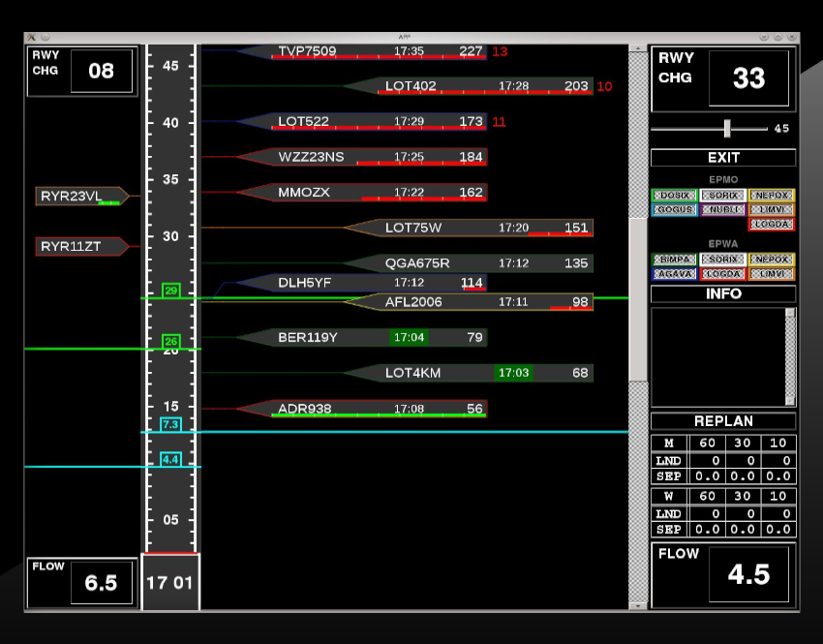Click the green 29 timeline marker
The height and width of the screenshot is (644, 823).
click(171, 291)
